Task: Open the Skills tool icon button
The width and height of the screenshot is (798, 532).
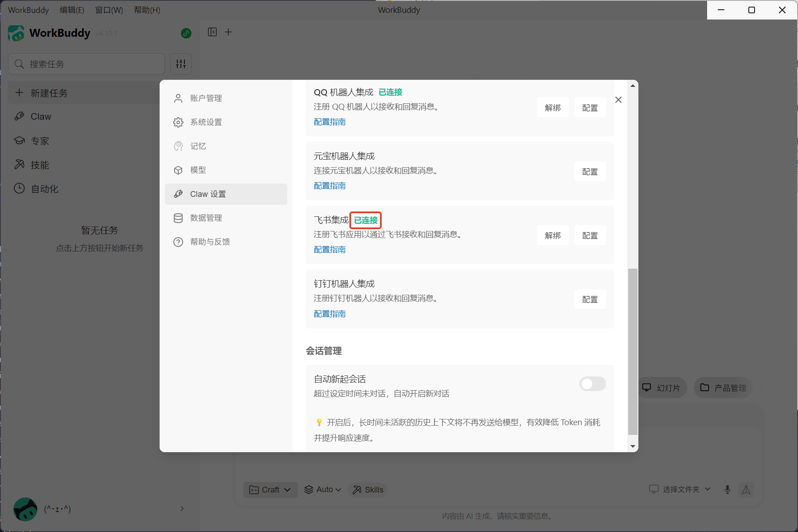Action: tap(368, 489)
